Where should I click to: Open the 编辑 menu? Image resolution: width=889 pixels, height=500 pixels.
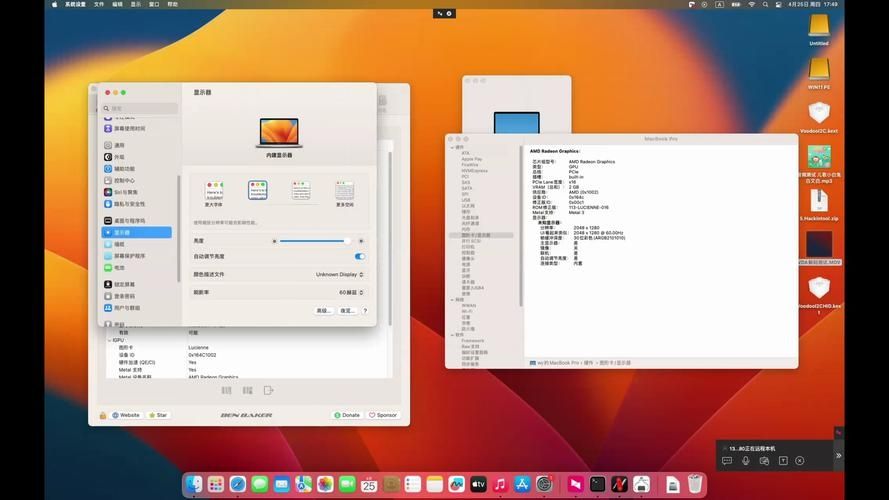pos(117,4)
